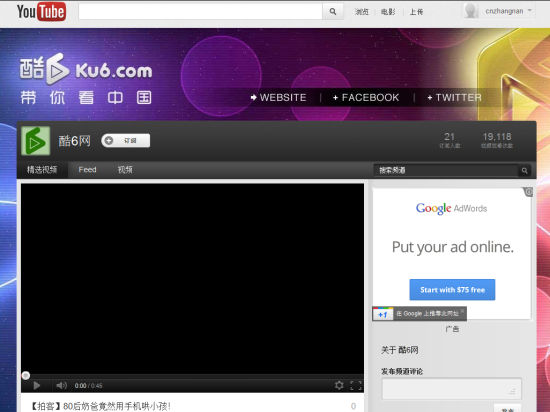Focus the channel comment text box

452,389
